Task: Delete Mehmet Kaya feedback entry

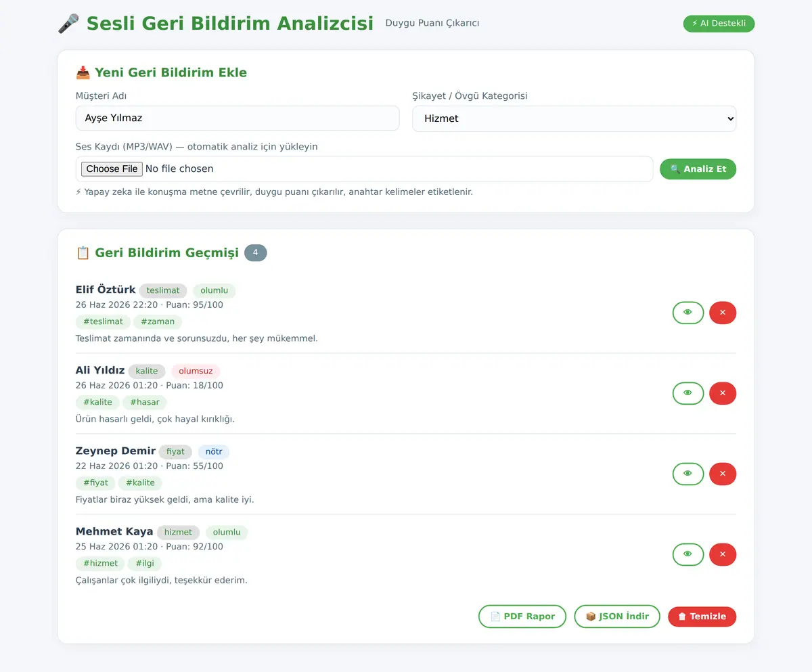Action: pos(723,554)
